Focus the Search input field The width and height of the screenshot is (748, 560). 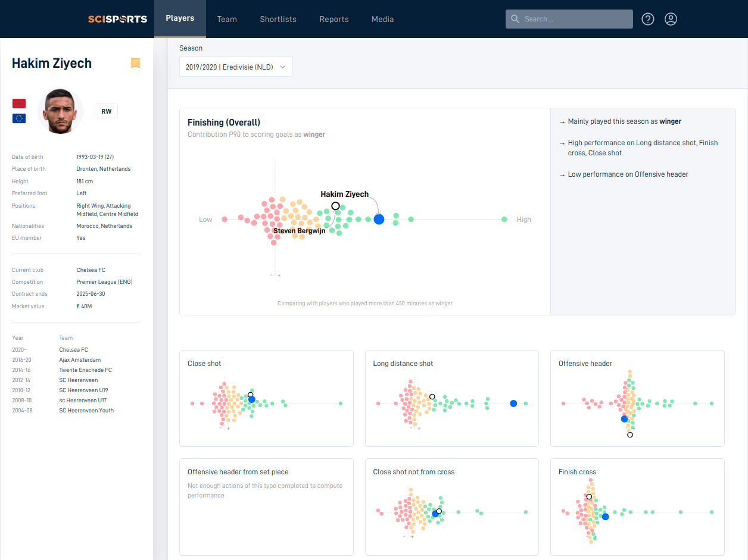click(569, 19)
